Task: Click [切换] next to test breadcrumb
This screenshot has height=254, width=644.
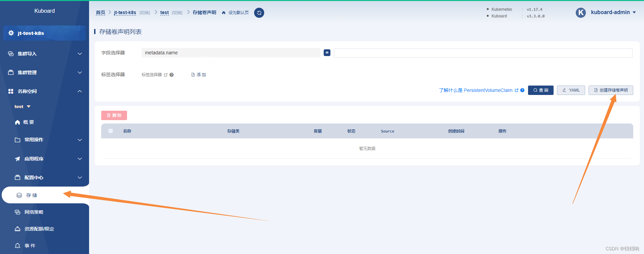Action: [x=177, y=13]
